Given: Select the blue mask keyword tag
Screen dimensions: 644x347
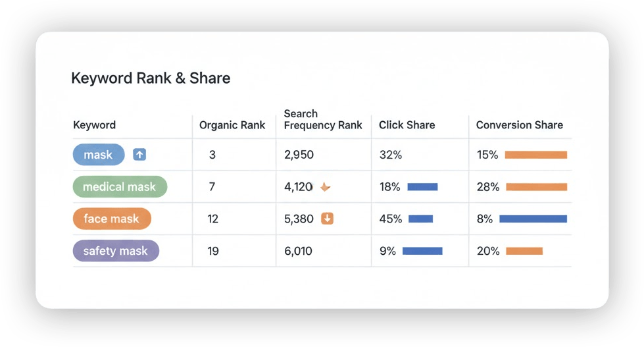Looking at the screenshot, I should coord(98,155).
